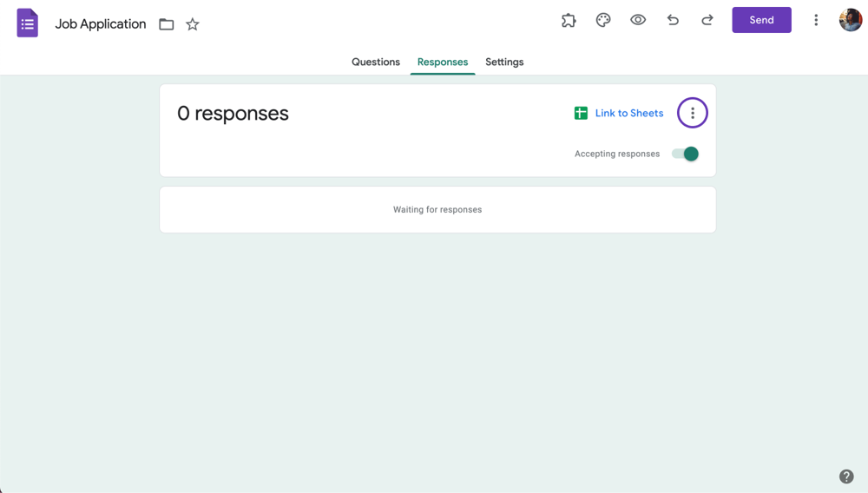This screenshot has width=868, height=493.
Task: Open the Add-ons puzzle piece icon
Action: [x=569, y=20]
